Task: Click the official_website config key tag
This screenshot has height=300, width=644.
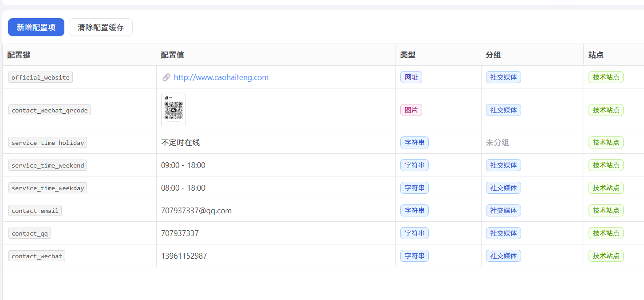Action: click(x=40, y=77)
